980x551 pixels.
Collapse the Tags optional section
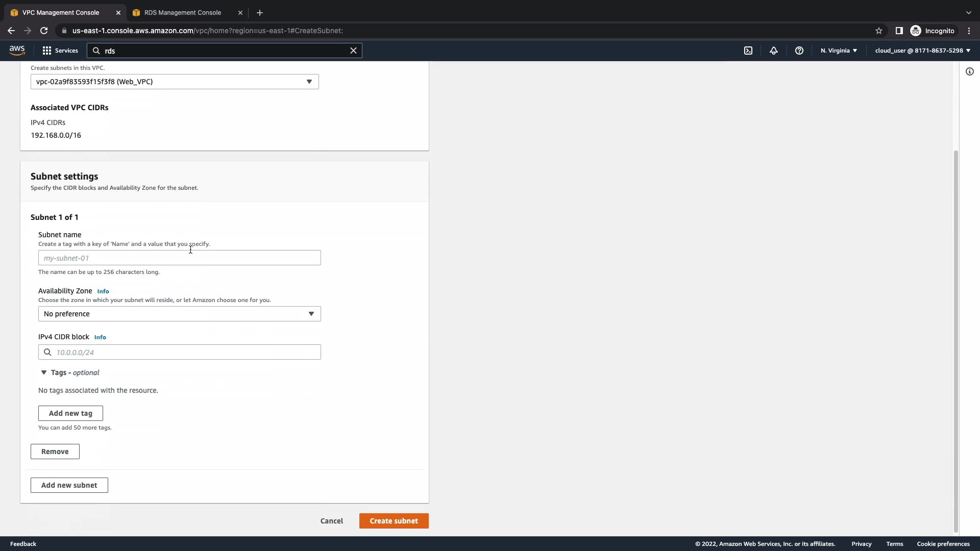click(x=44, y=372)
